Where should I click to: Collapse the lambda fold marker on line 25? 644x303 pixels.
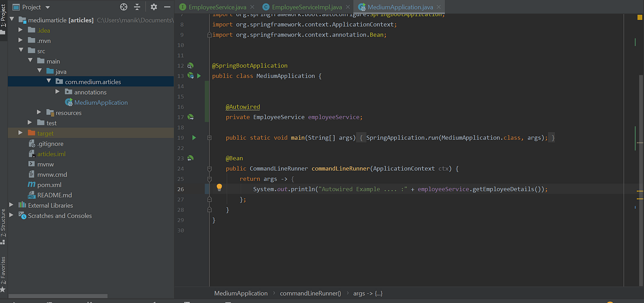[x=209, y=179]
